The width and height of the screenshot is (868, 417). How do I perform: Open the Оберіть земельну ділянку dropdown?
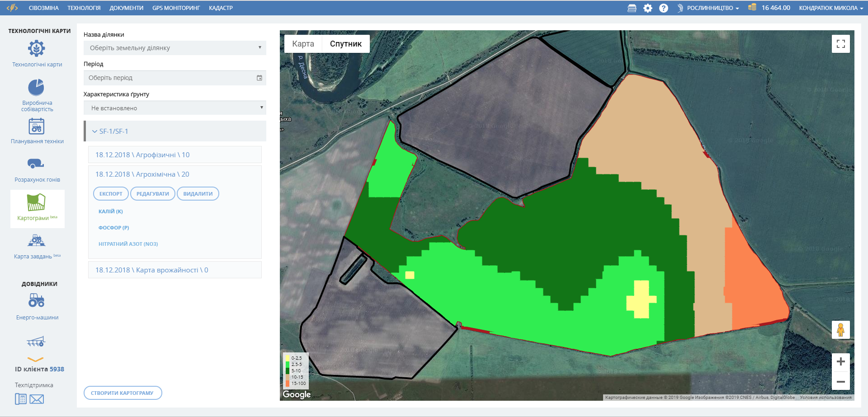tap(175, 48)
